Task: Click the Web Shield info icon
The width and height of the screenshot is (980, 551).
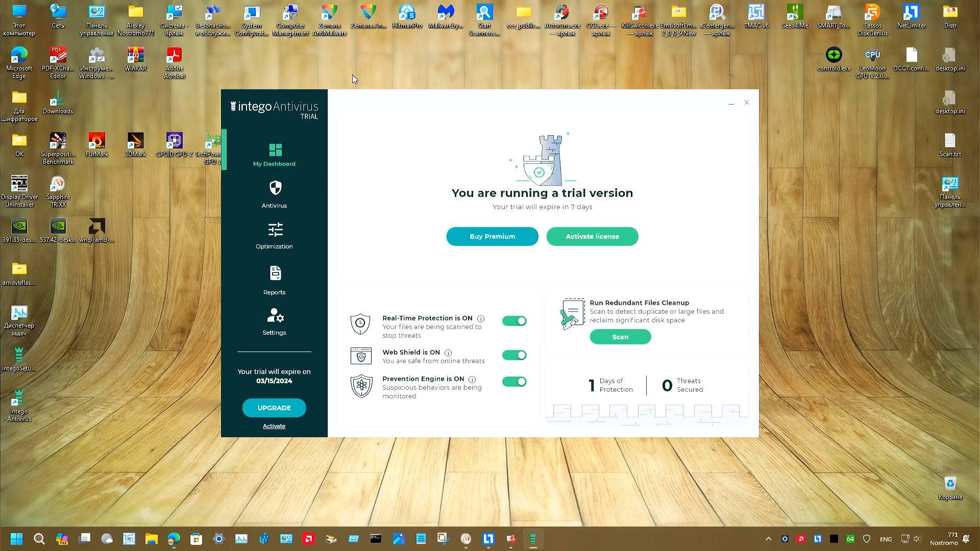Action: [x=448, y=353]
